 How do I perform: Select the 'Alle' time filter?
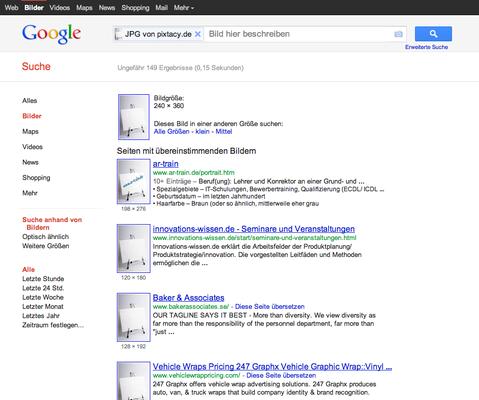[28, 269]
